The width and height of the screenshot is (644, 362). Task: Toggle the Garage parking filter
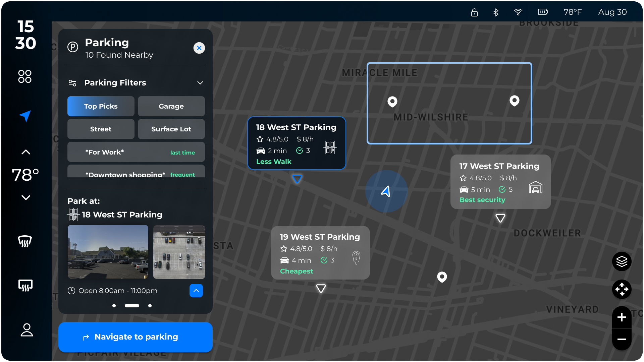click(x=171, y=106)
